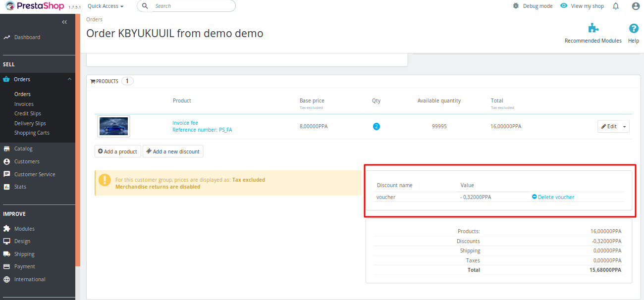The width and height of the screenshot is (644, 300).
Task: Click the View my shop eye icon
Action: [564, 6]
